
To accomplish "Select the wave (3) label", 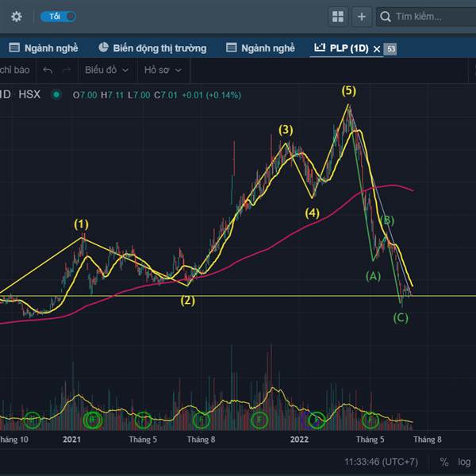I will pyautogui.click(x=286, y=130).
